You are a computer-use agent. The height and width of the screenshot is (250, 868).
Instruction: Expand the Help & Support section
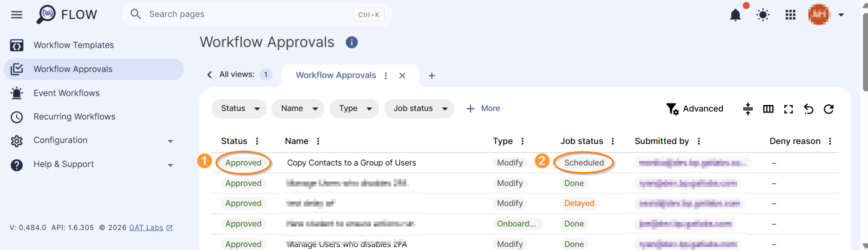pos(94,164)
